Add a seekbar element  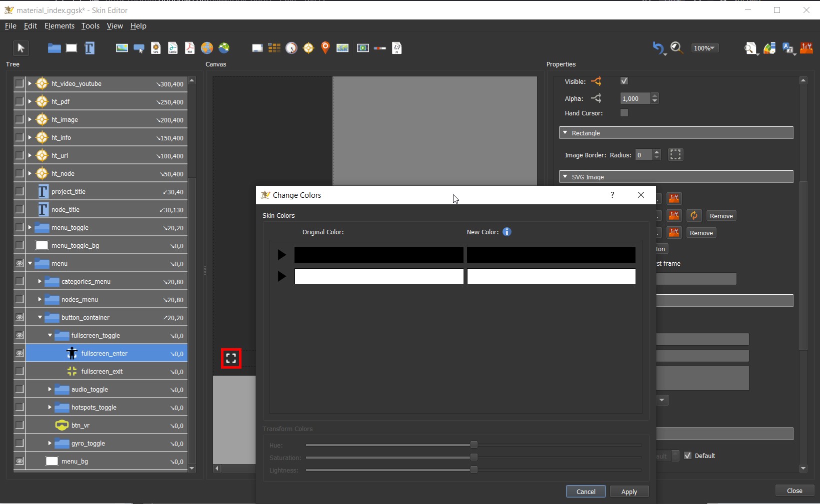click(380, 48)
